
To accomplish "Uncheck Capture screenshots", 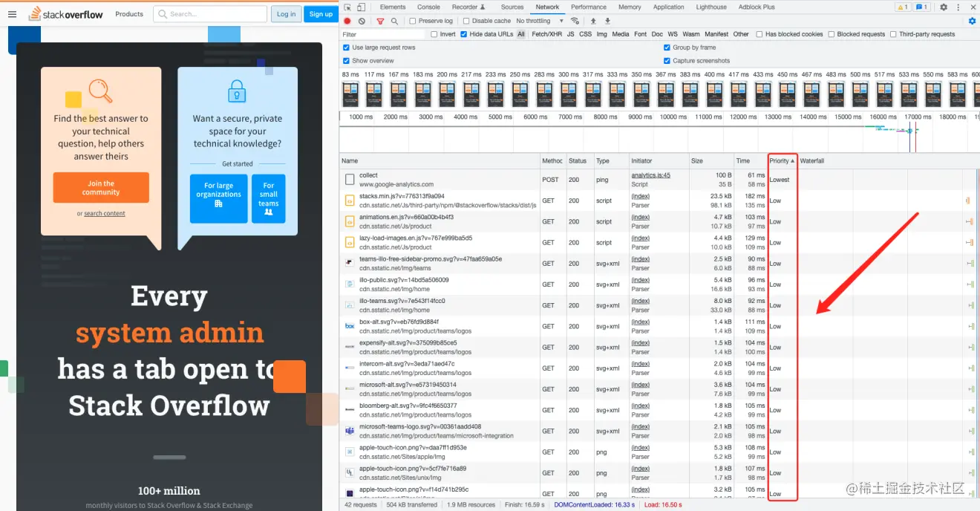I will point(667,61).
